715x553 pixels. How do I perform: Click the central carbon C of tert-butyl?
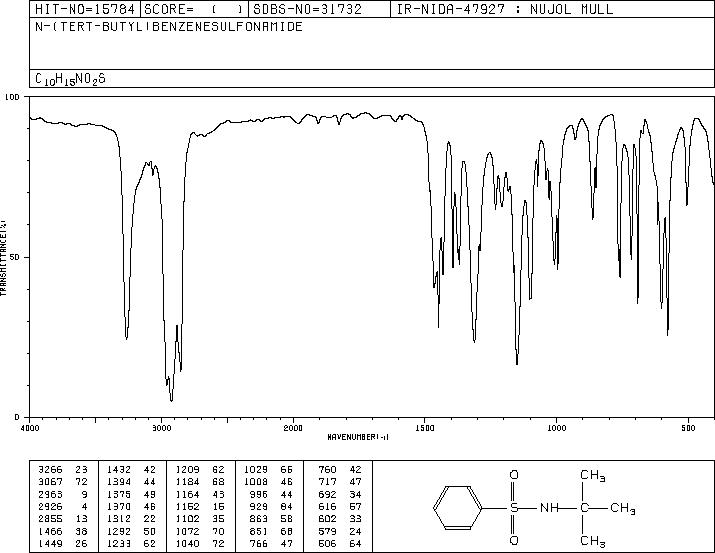(584, 508)
